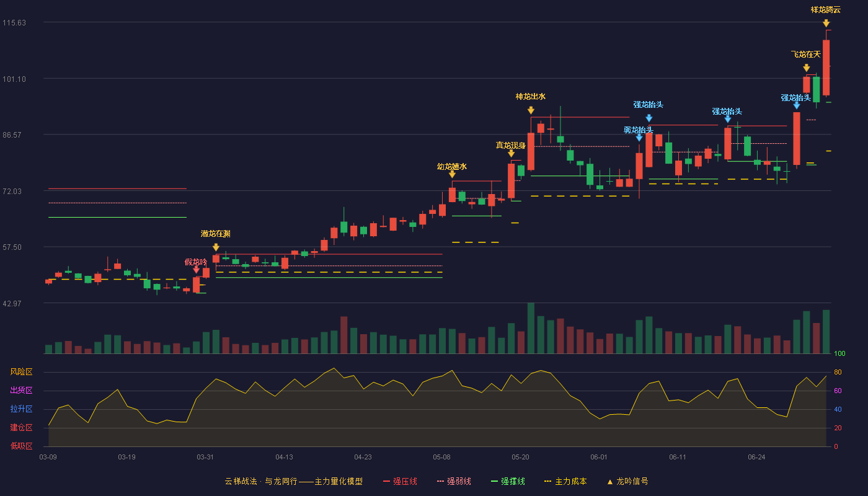Image resolution: width=868 pixels, height=496 pixels.
Task: Click the 低吸区 zone label
Action: [x=21, y=446]
